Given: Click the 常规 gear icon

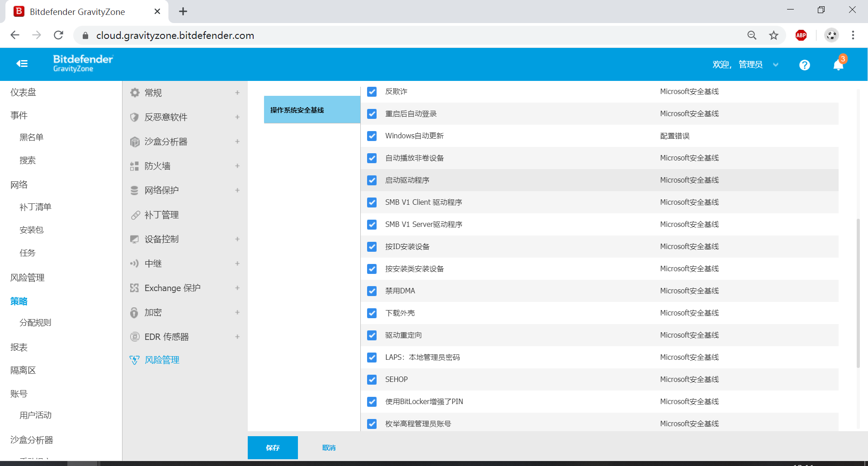Looking at the screenshot, I should point(135,93).
